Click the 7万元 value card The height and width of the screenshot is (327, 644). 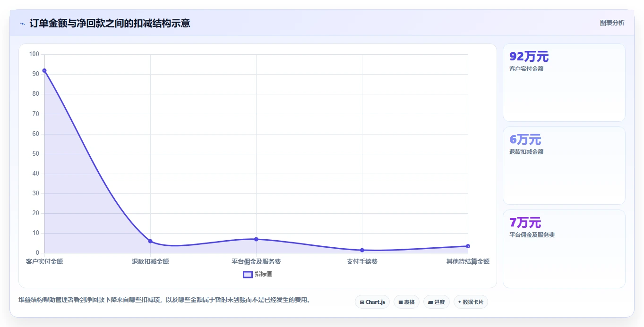564,249
